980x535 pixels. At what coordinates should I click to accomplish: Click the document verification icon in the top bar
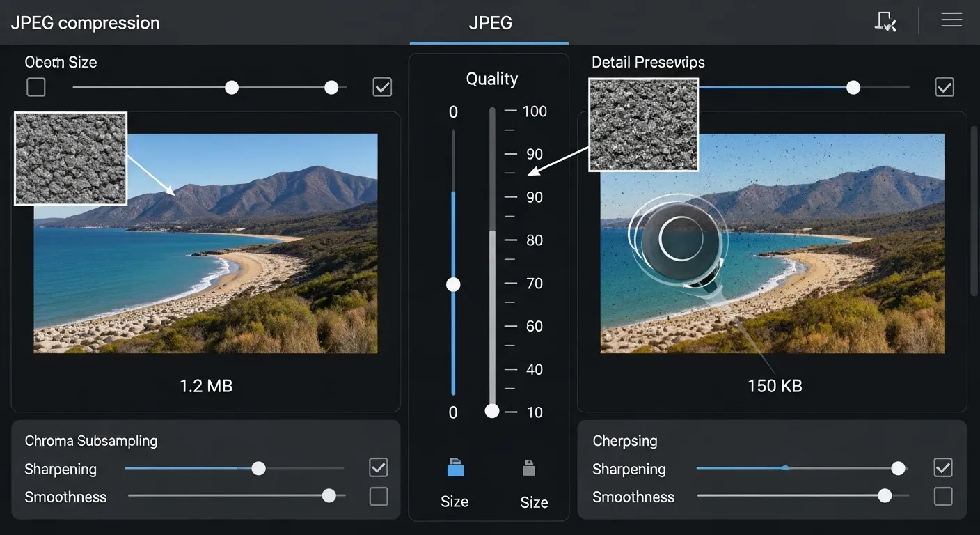[885, 22]
